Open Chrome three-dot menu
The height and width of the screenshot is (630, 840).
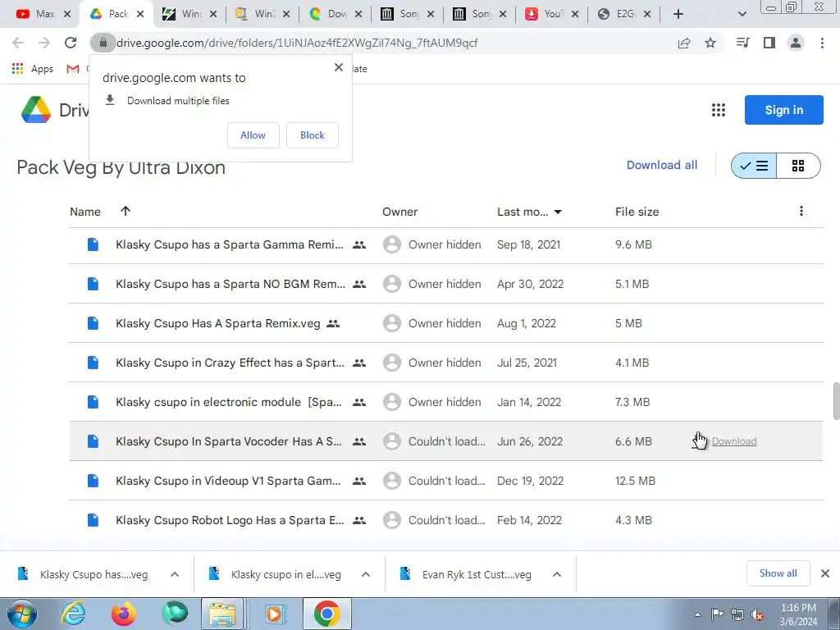coord(822,43)
